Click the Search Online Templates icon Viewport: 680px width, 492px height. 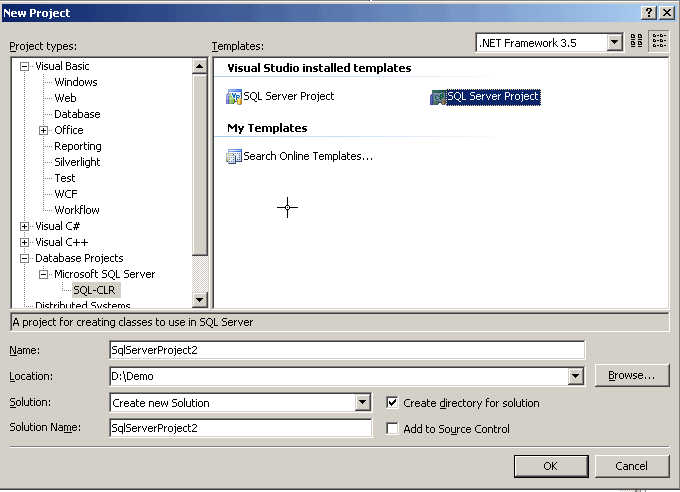coord(234,157)
